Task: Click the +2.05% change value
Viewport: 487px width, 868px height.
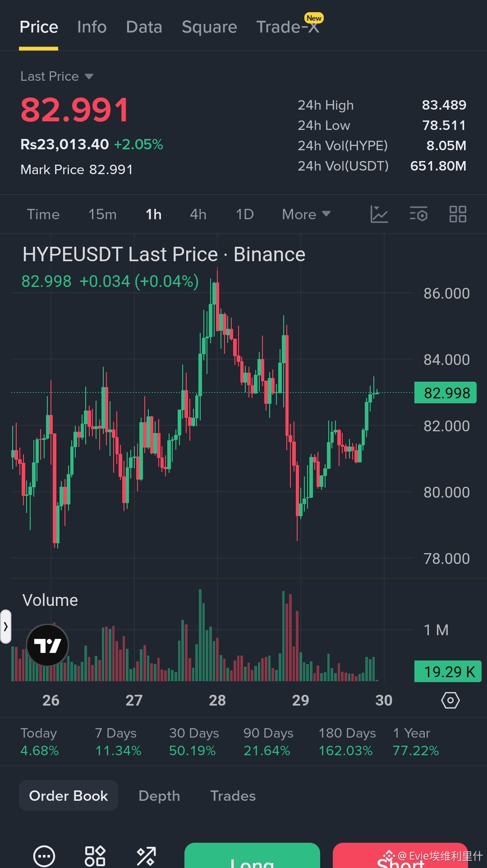Action: coord(138,144)
